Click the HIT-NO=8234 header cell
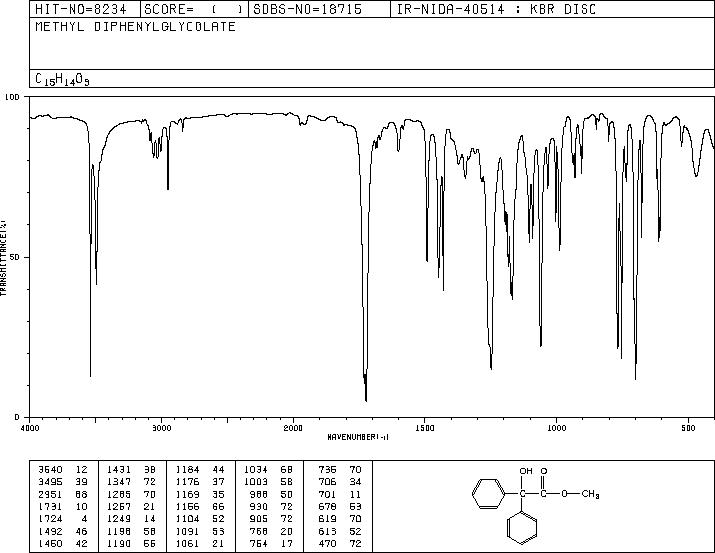The image size is (715, 553). [x=81, y=9]
